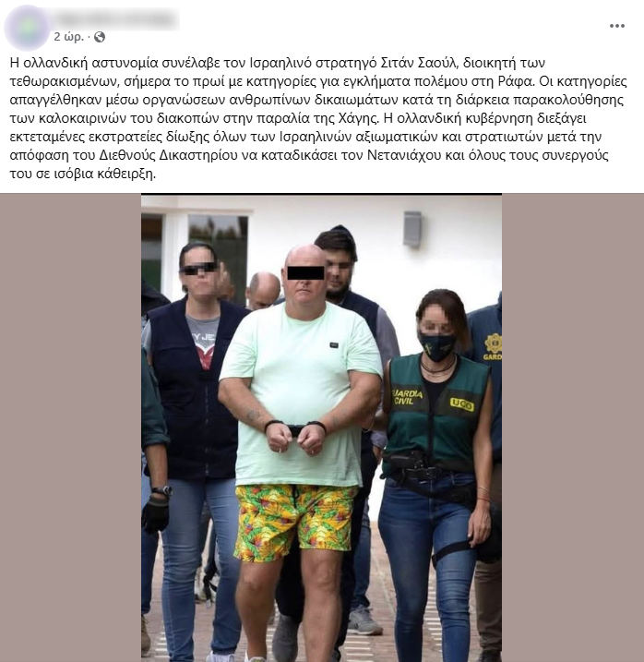The width and height of the screenshot is (644, 662).
Task: Click the post text starting 'Η ολλανδική αστυνομία'
Action: (318, 118)
